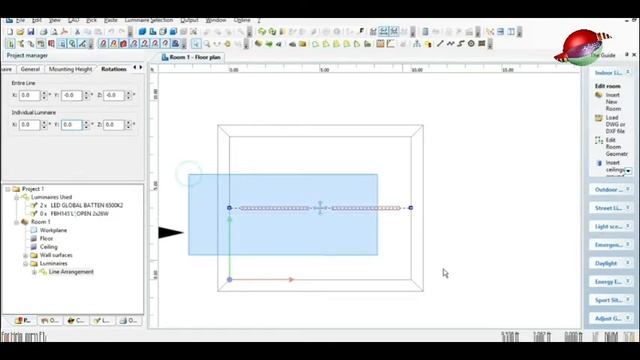The image size is (640, 360).
Task: Click the Save floppy disk icon
Action: pos(31,32)
